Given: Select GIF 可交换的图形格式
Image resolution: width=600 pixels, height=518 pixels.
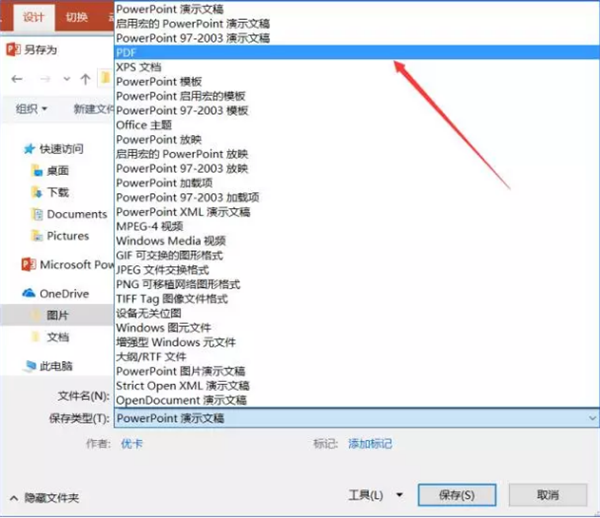Looking at the screenshot, I should pyautogui.click(x=357, y=256).
